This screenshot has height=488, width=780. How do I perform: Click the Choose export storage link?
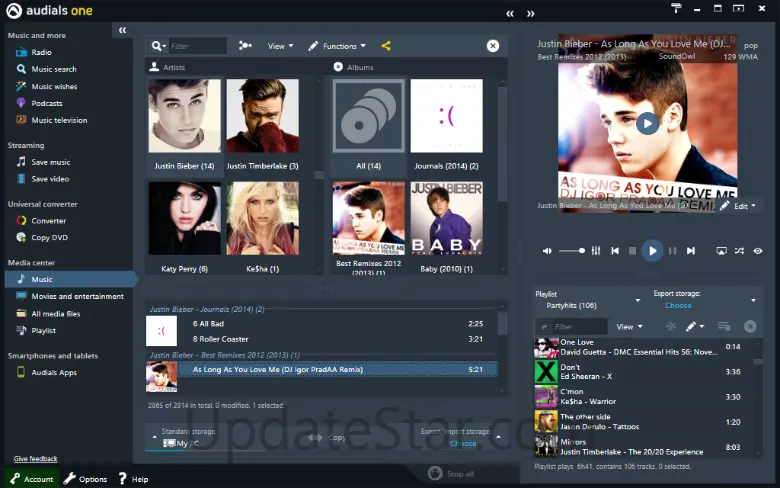pos(678,306)
